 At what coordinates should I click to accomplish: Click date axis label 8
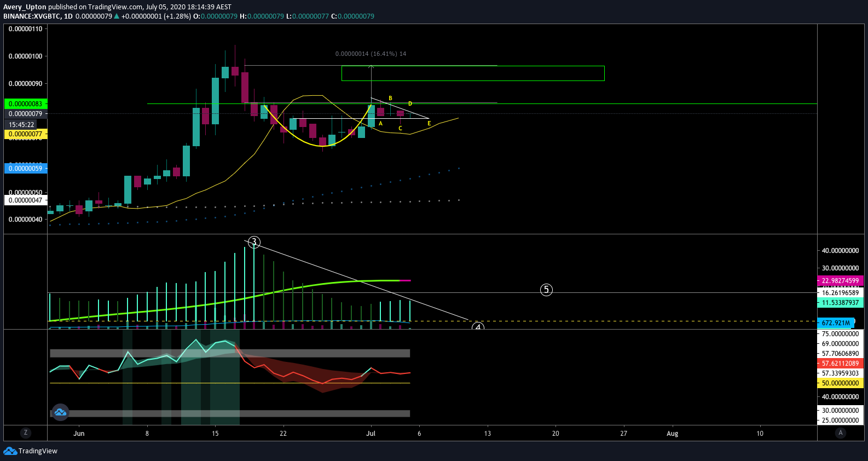point(147,434)
